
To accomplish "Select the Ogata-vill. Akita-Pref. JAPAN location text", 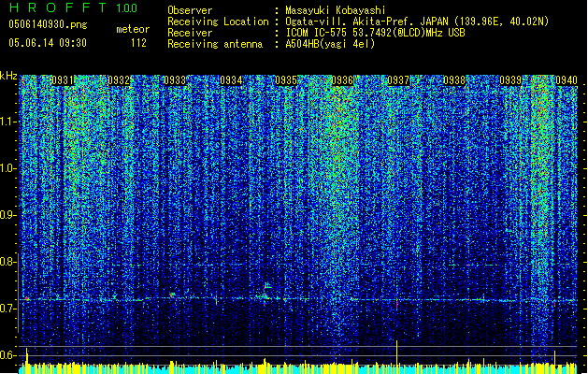I will [417, 22].
